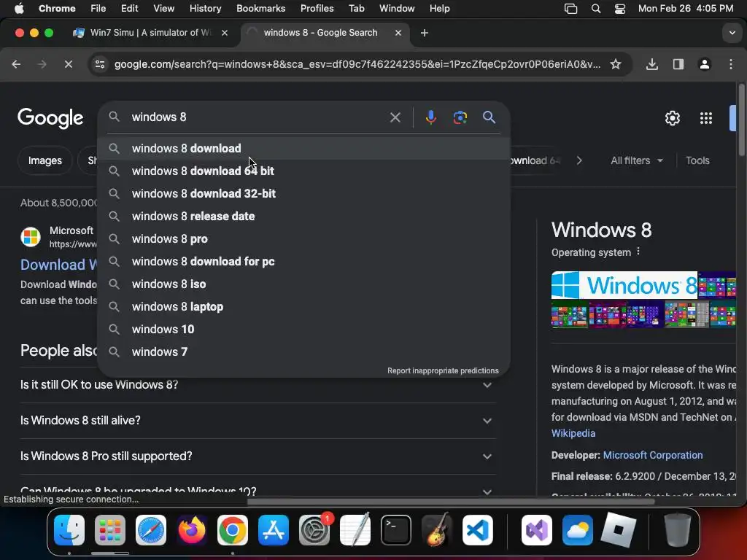Open Chrome profile icon
Screen dimensions: 747x560
(705, 64)
